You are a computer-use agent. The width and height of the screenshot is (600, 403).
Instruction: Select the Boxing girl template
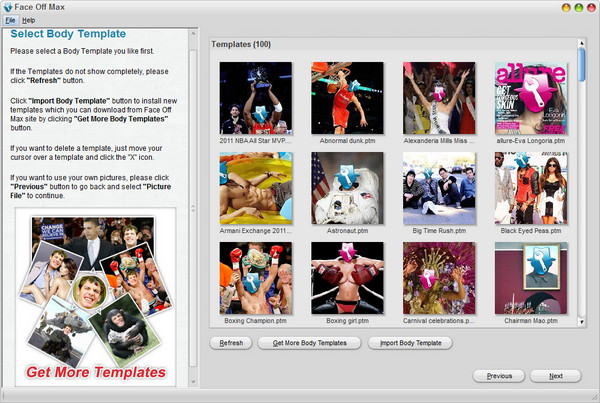347,277
